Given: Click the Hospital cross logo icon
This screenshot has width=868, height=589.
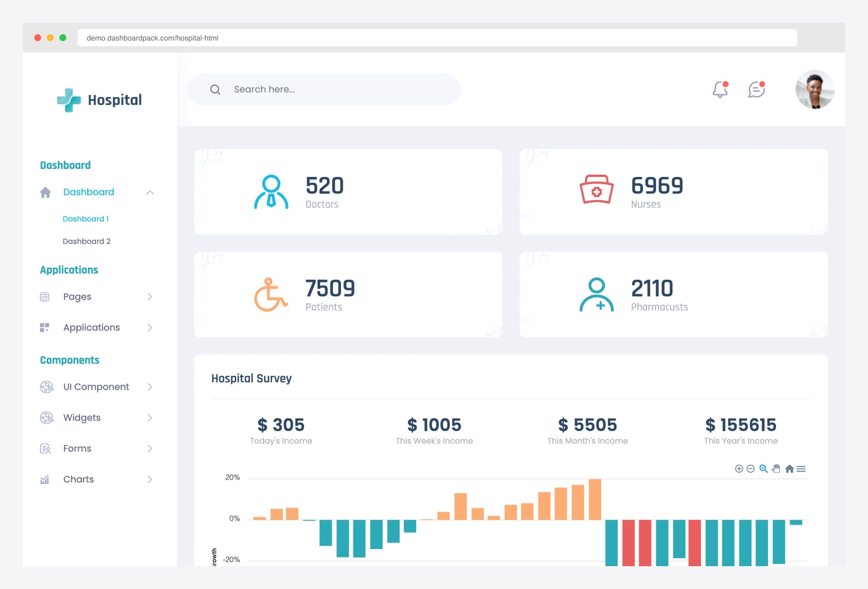Looking at the screenshot, I should click(69, 100).
